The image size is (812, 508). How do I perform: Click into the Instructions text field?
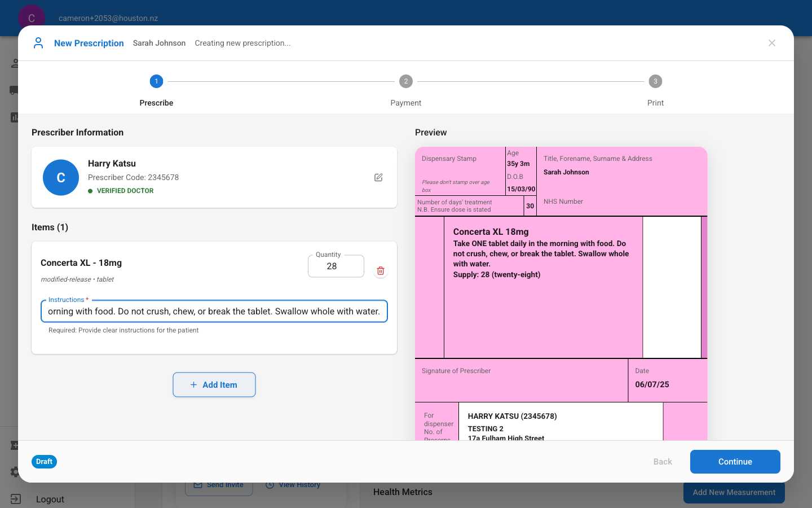click(214, 311)
